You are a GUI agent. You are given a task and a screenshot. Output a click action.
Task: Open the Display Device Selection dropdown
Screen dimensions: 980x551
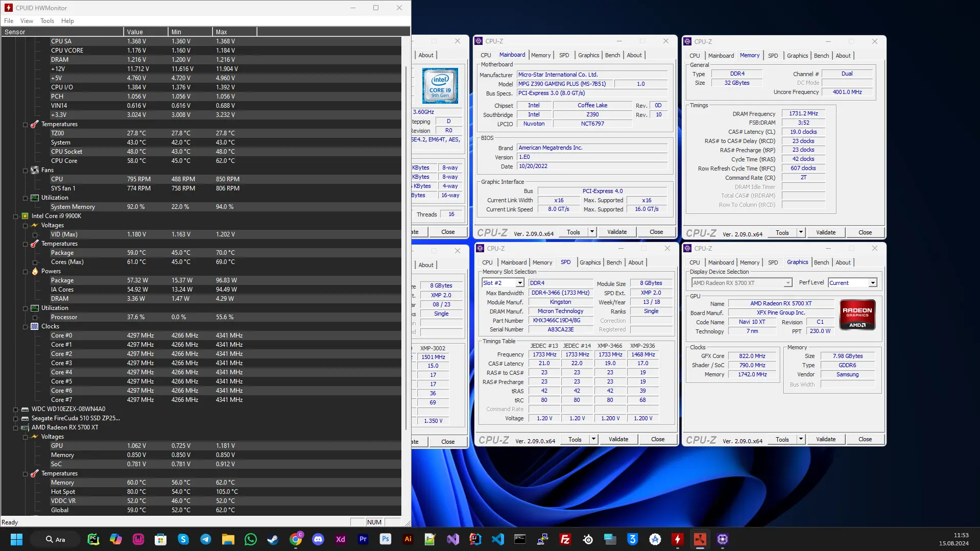(x=788, y=283)
